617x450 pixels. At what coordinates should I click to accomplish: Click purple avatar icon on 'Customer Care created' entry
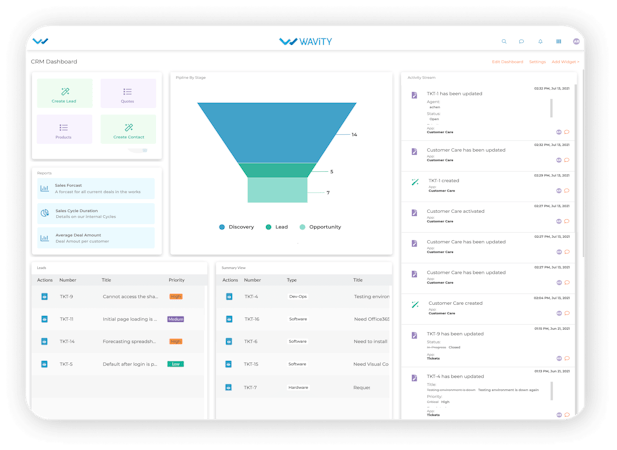pos(559,314)
